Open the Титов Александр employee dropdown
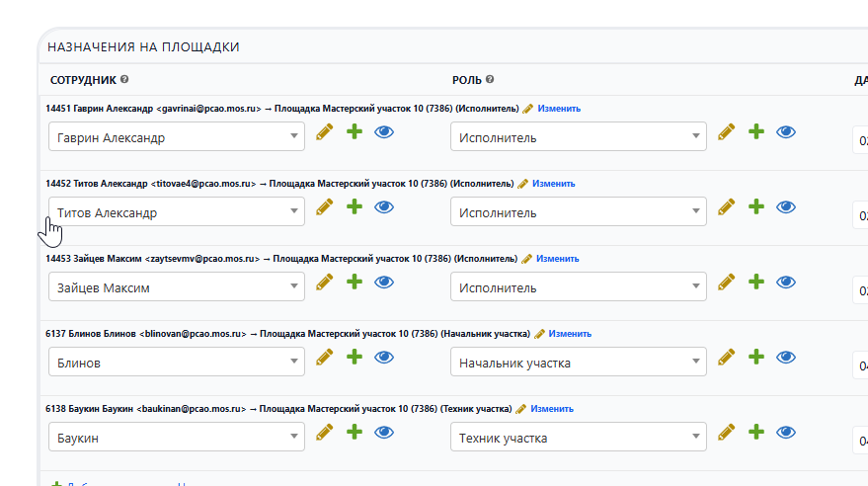The image size is (868, 486). click(x=177, y=212)
